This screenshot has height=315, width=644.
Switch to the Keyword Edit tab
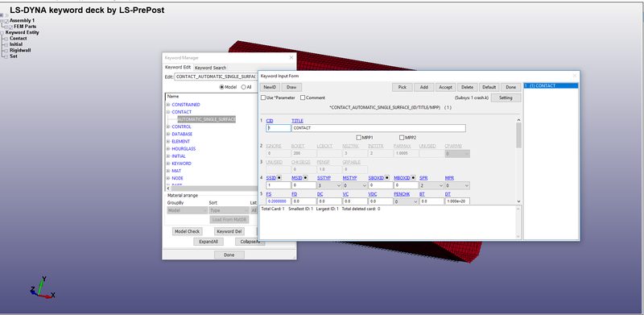click(178, 68)
